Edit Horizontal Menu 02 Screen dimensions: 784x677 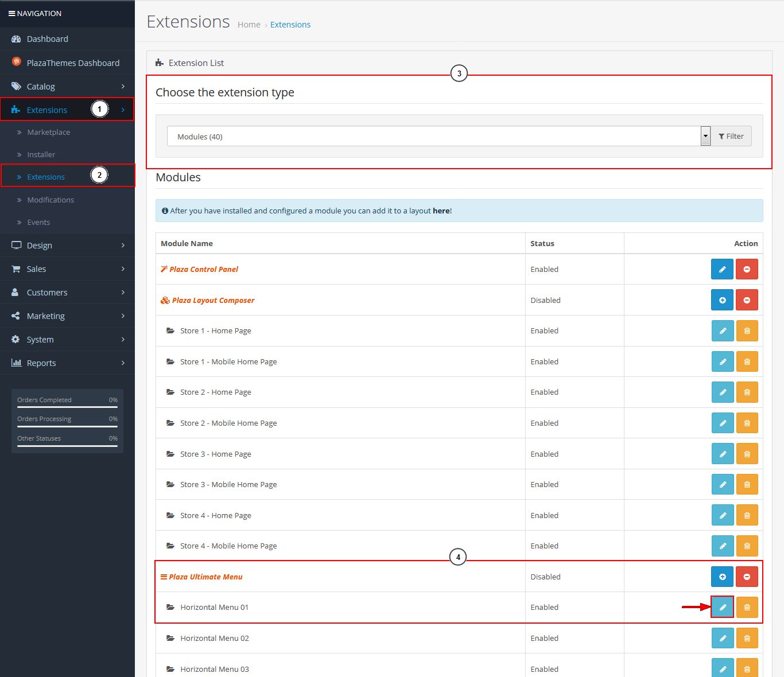[723, 638]
